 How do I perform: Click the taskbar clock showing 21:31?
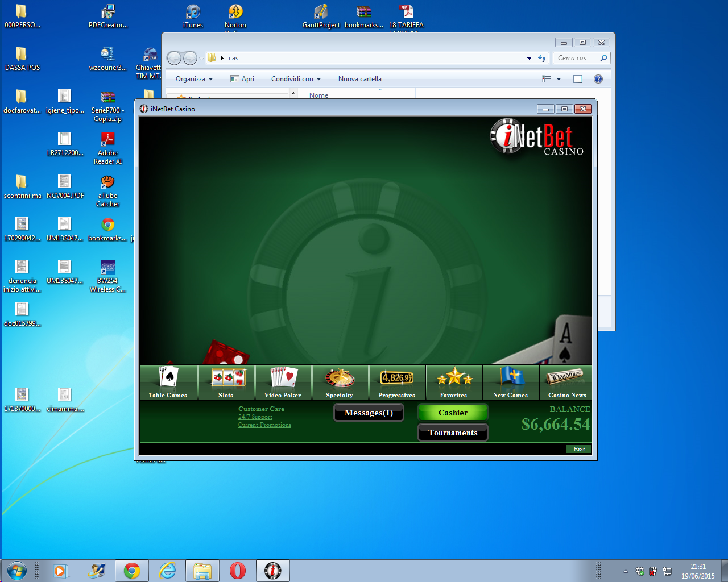(x=698, y=571)
